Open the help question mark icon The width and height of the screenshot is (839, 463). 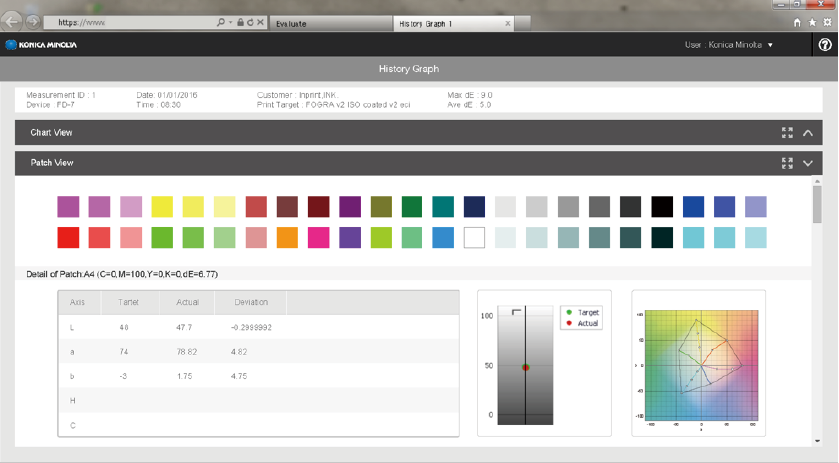pyautogui.click(x=825, y=45)
